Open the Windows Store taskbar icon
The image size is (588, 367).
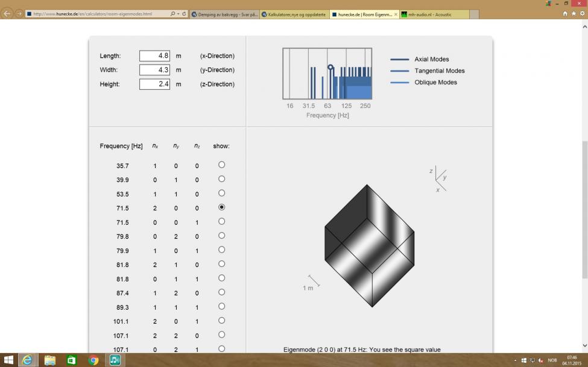tap(71, 360)
